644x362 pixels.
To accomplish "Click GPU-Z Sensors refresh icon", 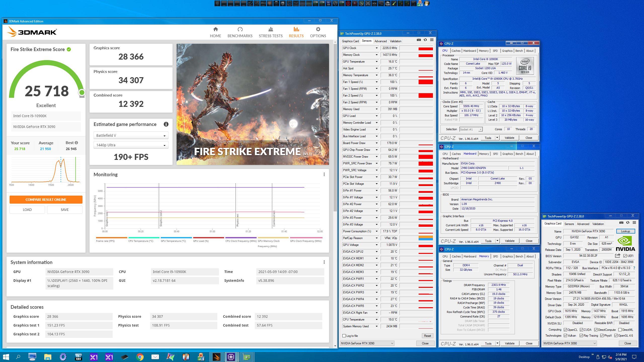I will tap(425, 40).
